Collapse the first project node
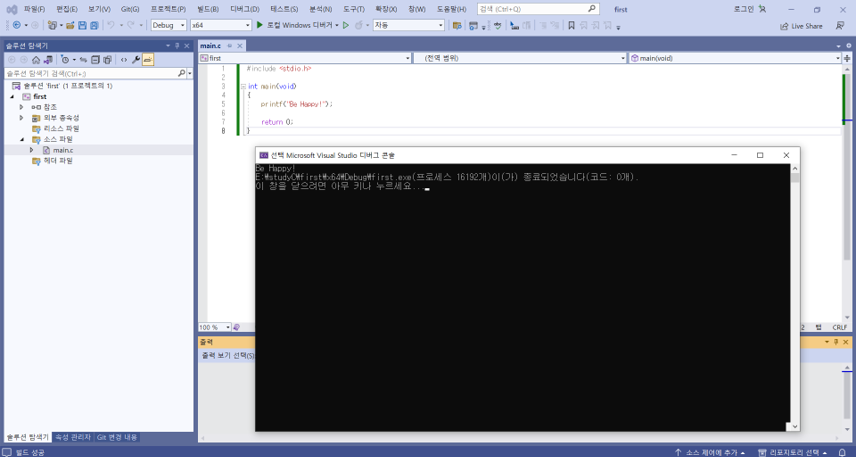Screen dimensions: 856x457 click(11, 97)
